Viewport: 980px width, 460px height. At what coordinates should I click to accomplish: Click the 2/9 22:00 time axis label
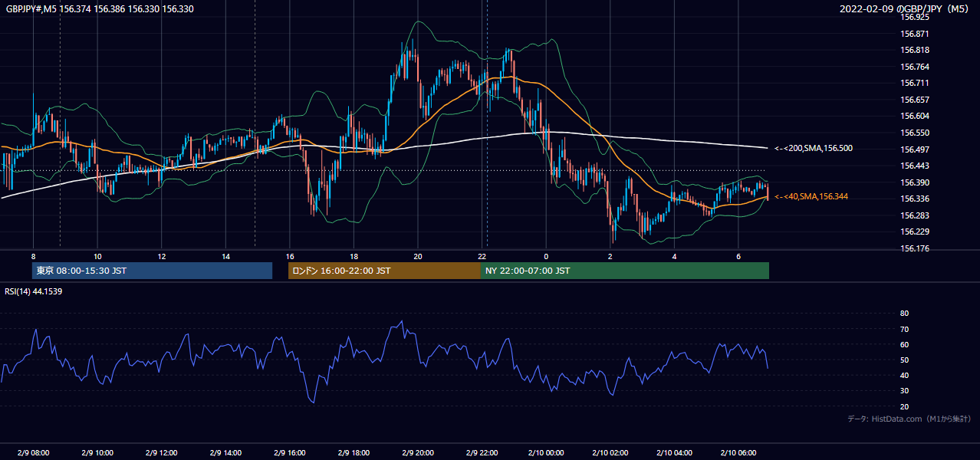click(x=482, y=452)
